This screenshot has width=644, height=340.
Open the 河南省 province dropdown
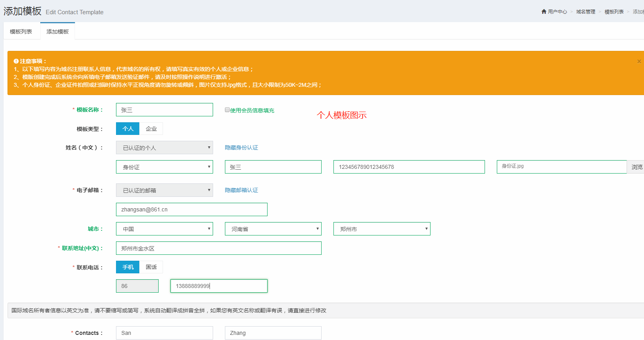pos(273,229)
